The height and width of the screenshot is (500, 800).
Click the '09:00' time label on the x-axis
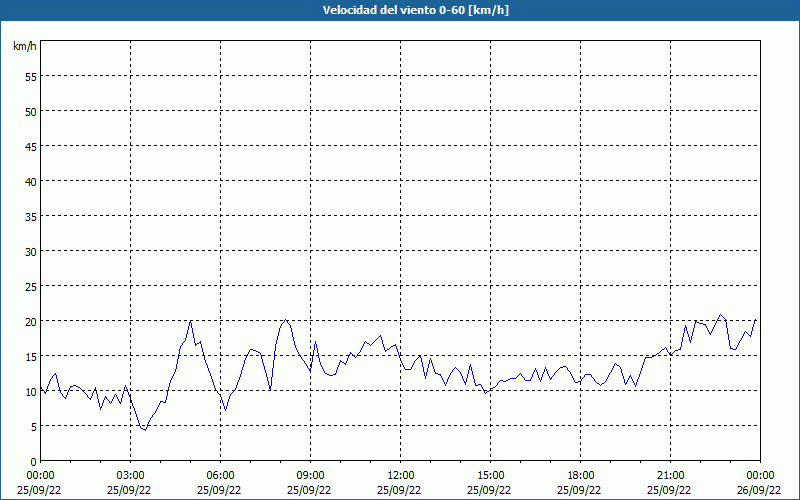click(310, 476)
